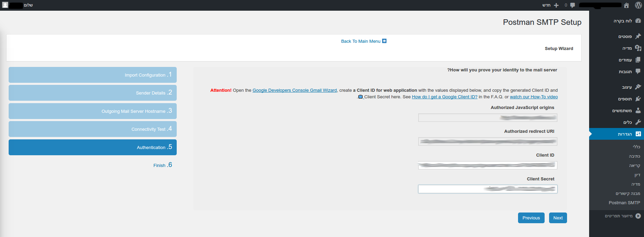This screenshot has height=237, width=644.
Task: Go to Connectivity Test wizard step
Action: [x=92, y=129]
